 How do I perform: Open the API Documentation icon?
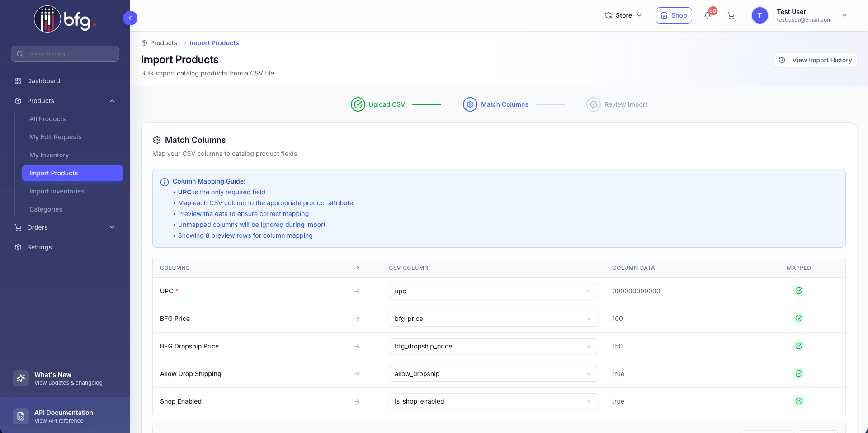[21, 416]
